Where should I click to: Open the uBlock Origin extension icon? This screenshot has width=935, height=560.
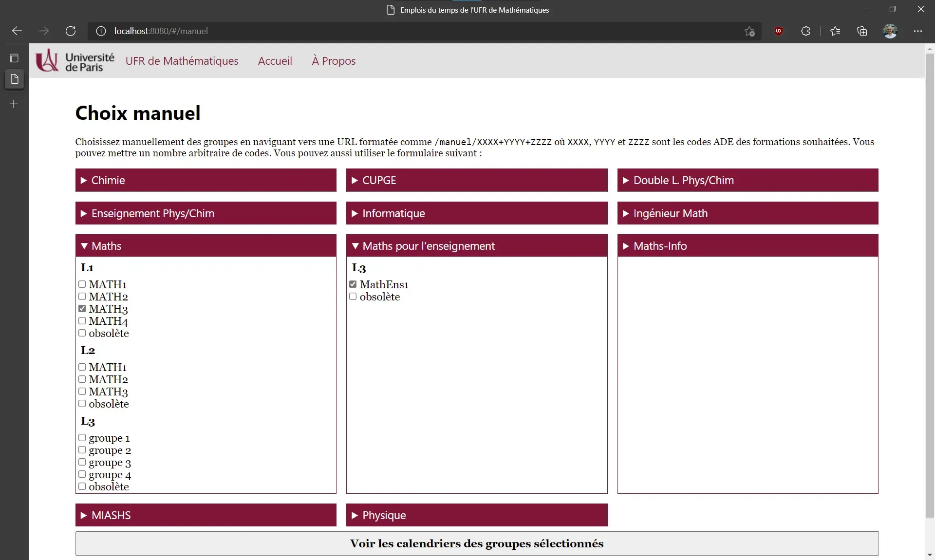[778, 31]
